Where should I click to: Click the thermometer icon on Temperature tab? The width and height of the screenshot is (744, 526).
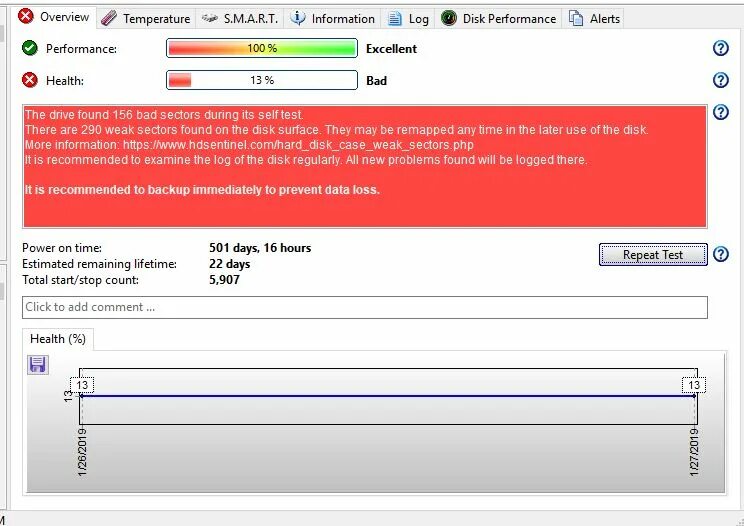coord(109,18)
